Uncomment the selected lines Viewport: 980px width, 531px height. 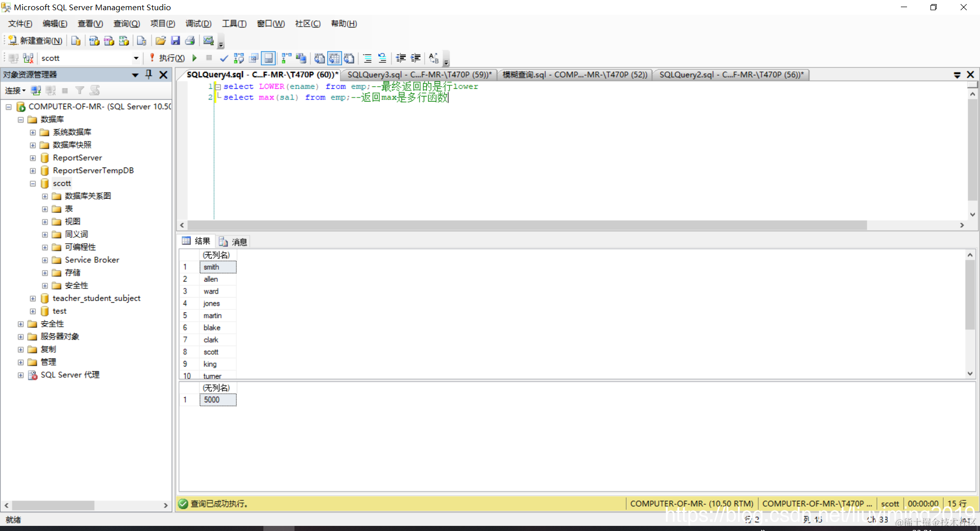382,58
